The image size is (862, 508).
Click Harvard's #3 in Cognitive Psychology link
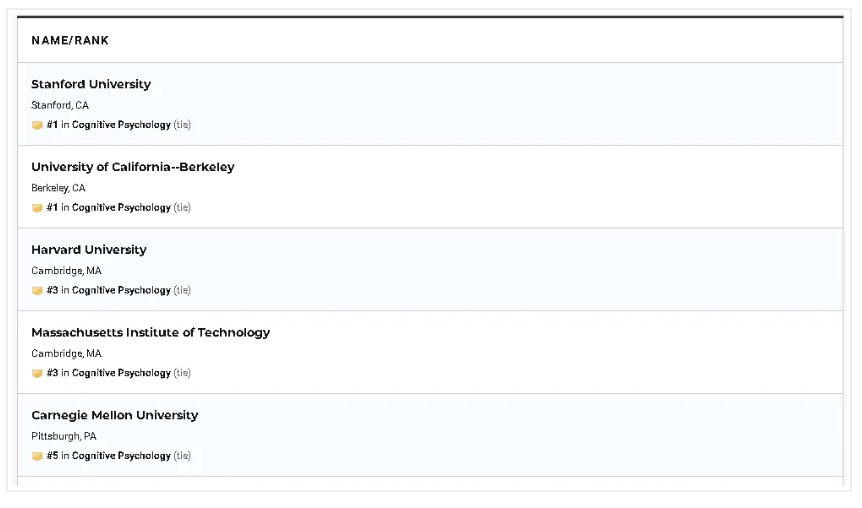click(109, 291)
